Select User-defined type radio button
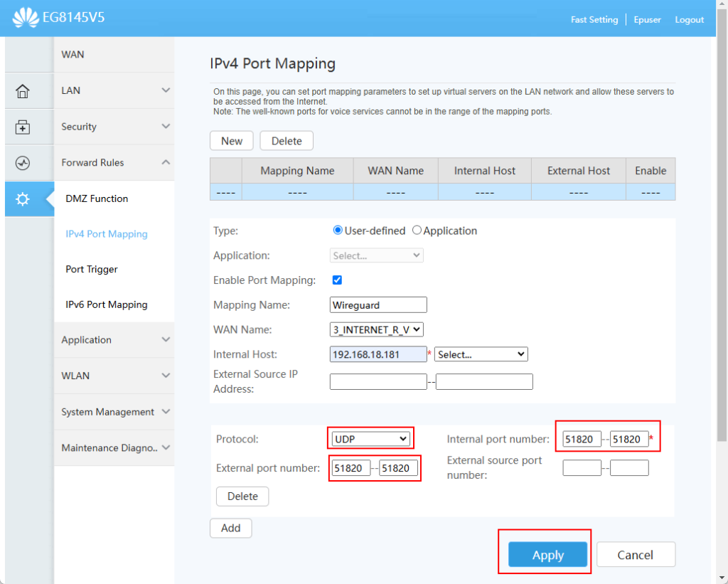Viewport: 728px width, 584px height. pyautogui.click(x=338, y=230)
